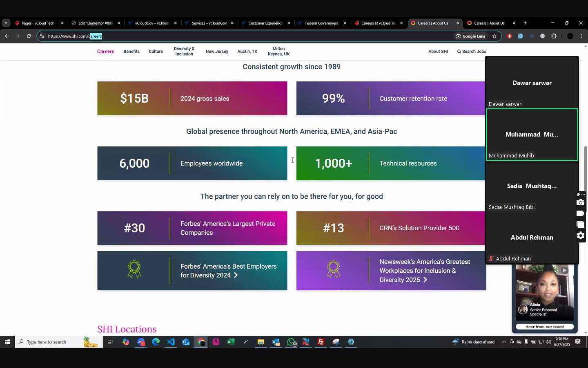The image size is (588, 368).
Task: Open the red ad-blocker extension icon
Action: point(509,36)
